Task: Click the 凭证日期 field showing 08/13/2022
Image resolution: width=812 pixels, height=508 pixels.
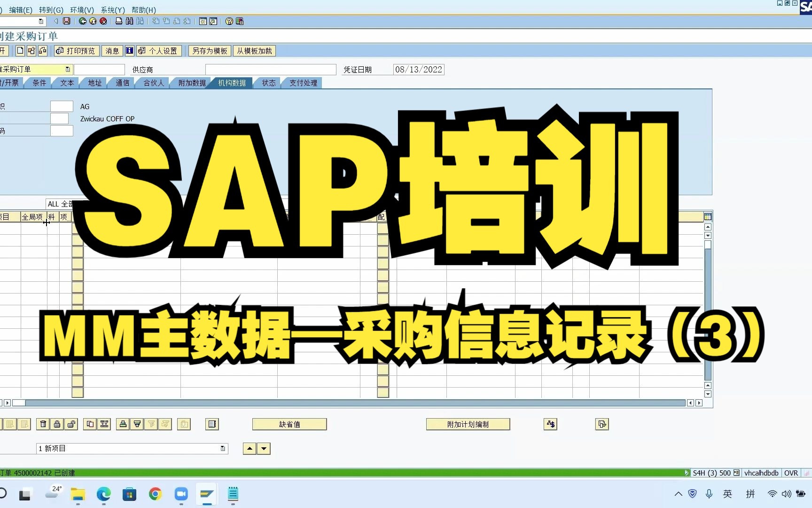Action: pyautogui.click(x=419, y=70)
